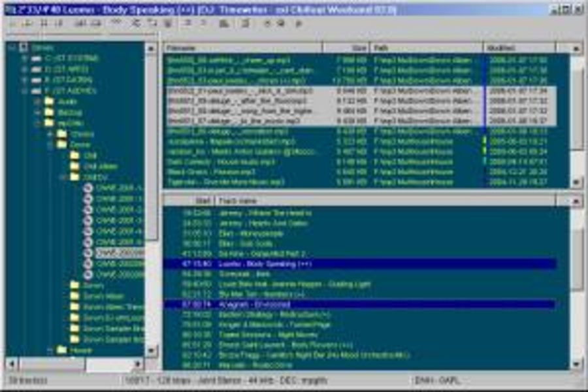Click the disc icon of the highlighted CHAE entry
This screenshot has height=392, width=588.
88,253
